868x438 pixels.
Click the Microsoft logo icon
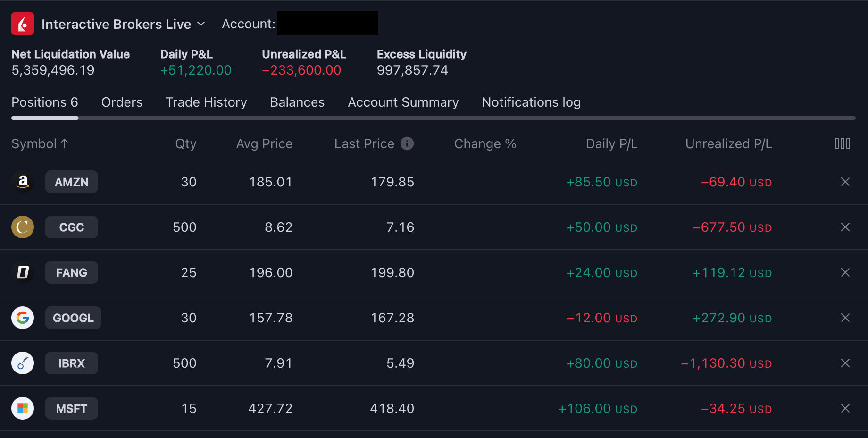23,408
